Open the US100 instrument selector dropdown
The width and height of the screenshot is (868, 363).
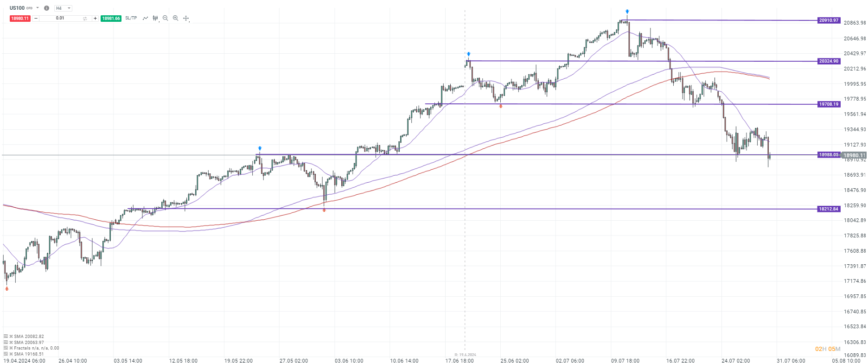pos(38,8)
